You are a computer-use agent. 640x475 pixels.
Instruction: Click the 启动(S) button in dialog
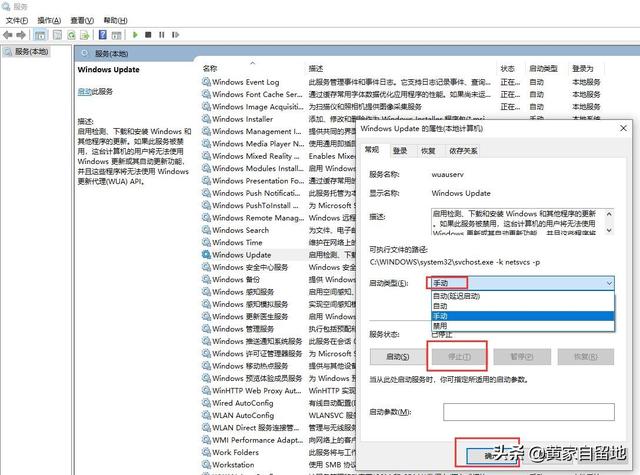click(398, 357)
